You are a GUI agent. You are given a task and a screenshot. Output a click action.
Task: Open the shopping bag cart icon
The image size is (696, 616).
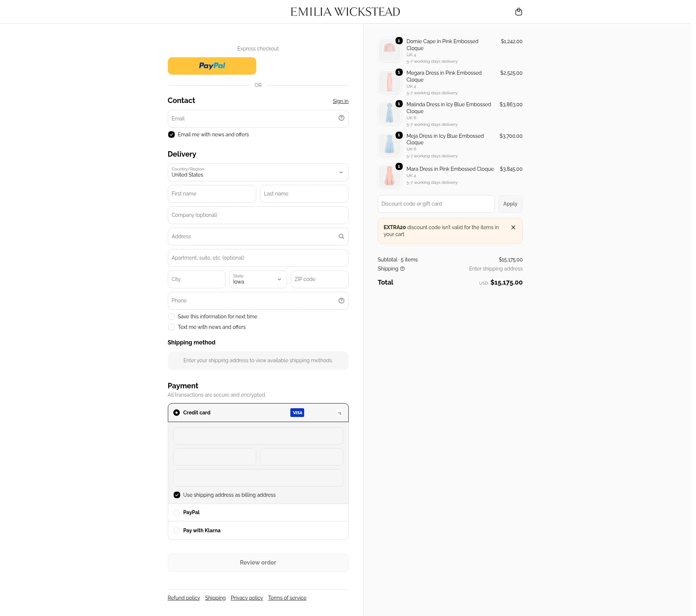[x=519, y=12]
